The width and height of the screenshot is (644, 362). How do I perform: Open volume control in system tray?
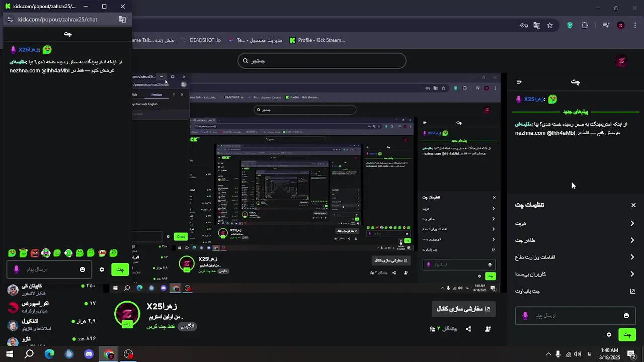[x=578, y=354]
